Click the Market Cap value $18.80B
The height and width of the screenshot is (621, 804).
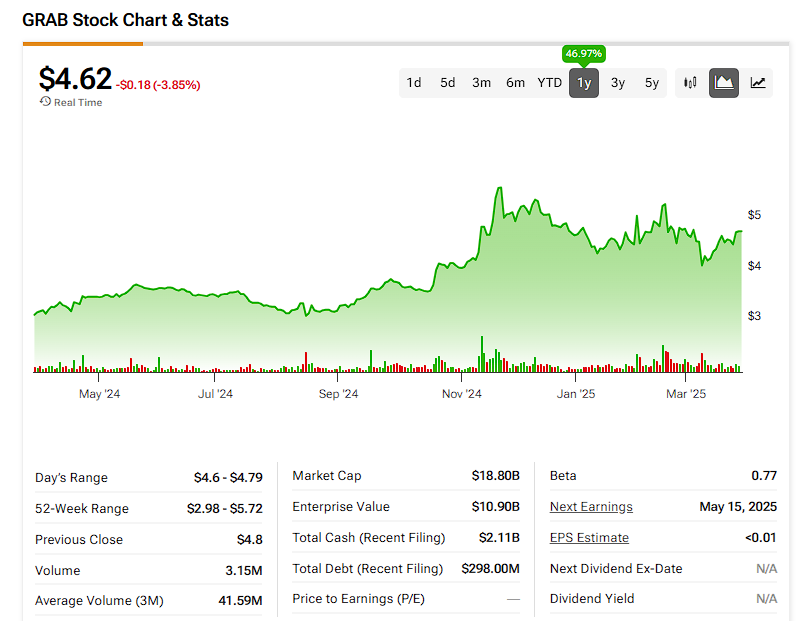click(x=496, y=476)
